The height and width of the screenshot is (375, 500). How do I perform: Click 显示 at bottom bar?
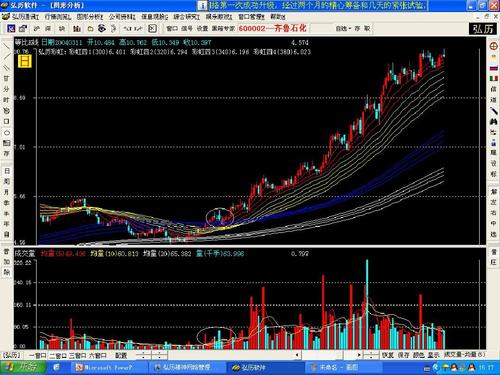[x=434, y=355]
